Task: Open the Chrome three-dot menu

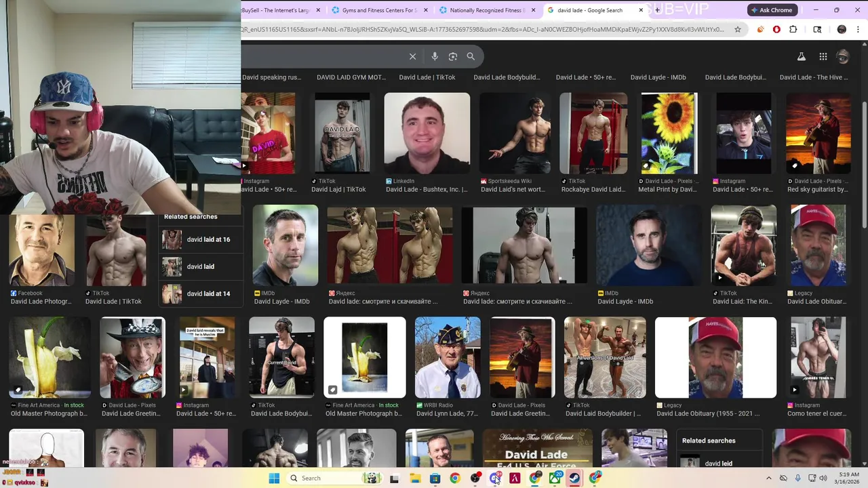Action: [x=859, y=29]
